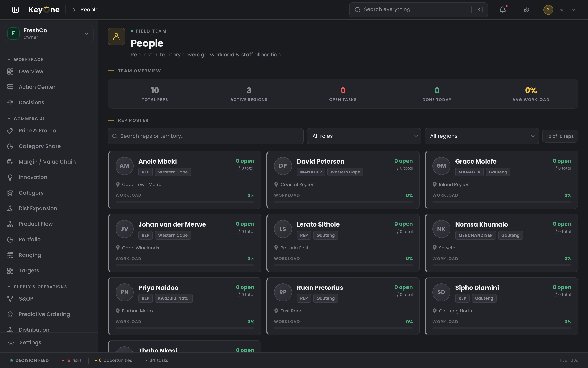Image resolution: width=588 pixels, height=368 pixels.
Task: Click the East Rand territory text
Action: [291, 311]
